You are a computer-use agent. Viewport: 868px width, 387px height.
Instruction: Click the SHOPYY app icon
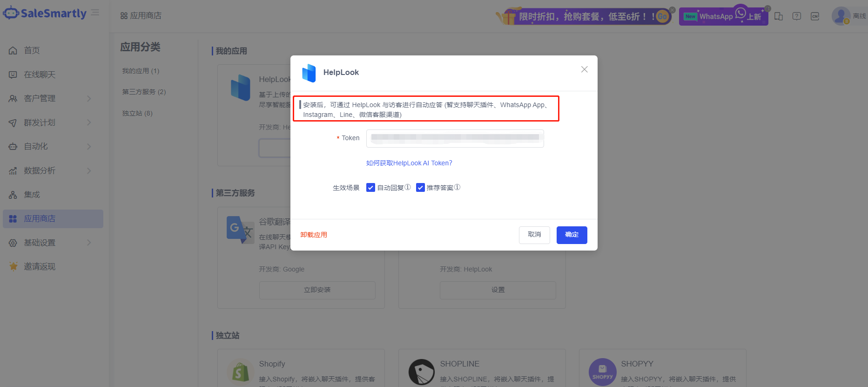(x=603, y=372)
